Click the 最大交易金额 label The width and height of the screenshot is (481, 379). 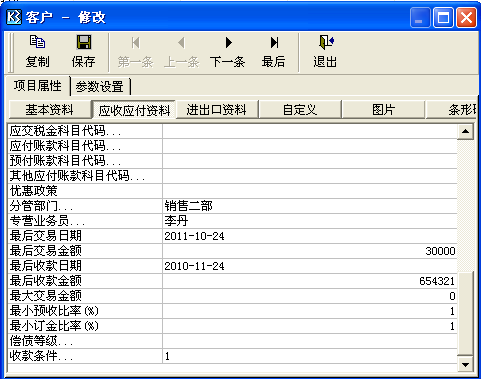pyautogui.click(x=46, y=296)
